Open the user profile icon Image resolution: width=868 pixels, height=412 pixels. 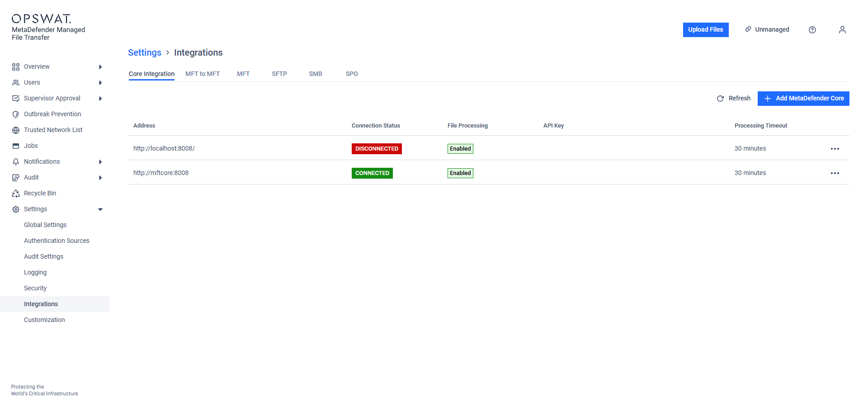pyautogui.click(x=842, y=30)
